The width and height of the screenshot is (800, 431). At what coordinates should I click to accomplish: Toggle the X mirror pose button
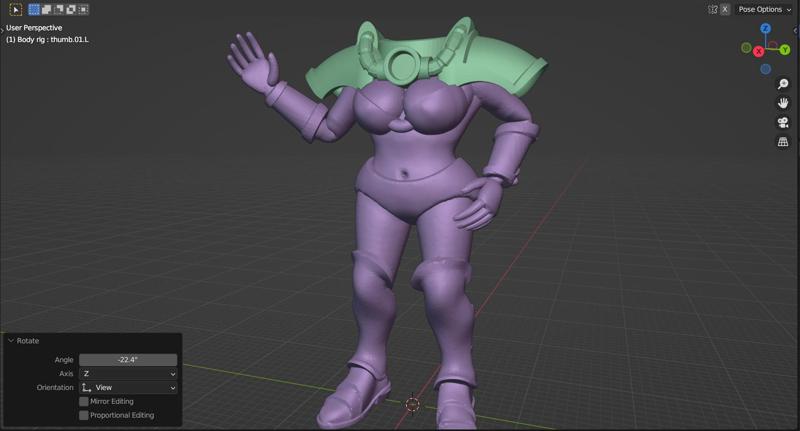(x=725, y=9)
